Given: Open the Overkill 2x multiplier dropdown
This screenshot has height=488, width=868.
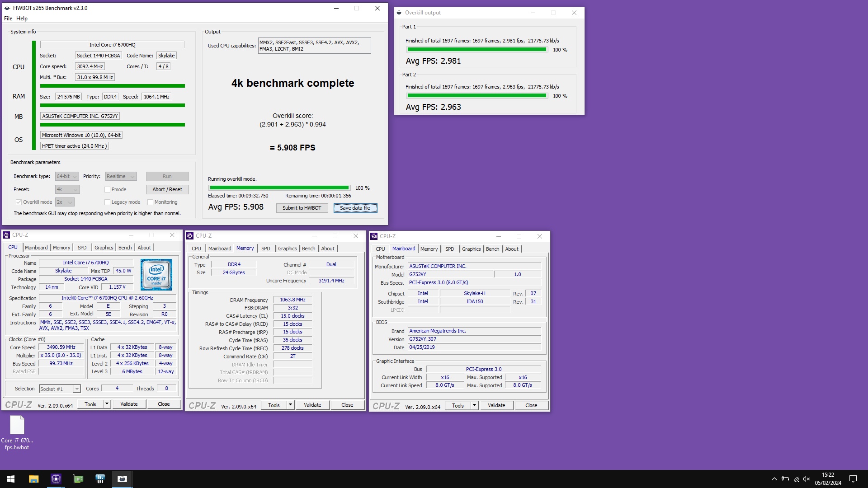Looking at the screenshot, I should 65,202.
